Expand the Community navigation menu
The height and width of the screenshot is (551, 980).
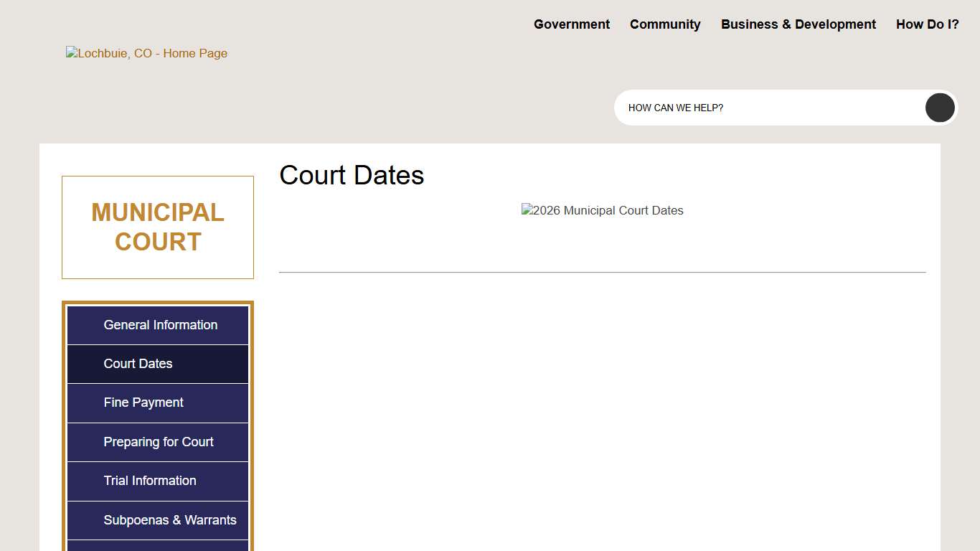coord(664,24)
